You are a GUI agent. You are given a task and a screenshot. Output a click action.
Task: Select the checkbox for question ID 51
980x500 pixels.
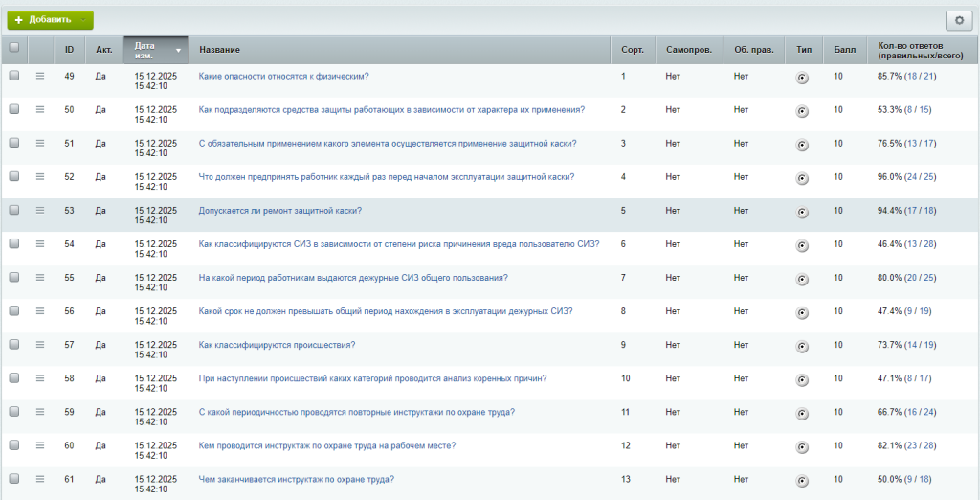click(x=13, y=144)
